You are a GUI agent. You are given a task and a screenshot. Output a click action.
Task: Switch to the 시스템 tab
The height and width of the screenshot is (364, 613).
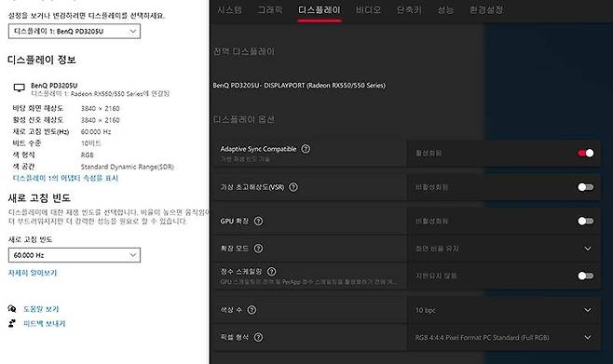(229, 9)
